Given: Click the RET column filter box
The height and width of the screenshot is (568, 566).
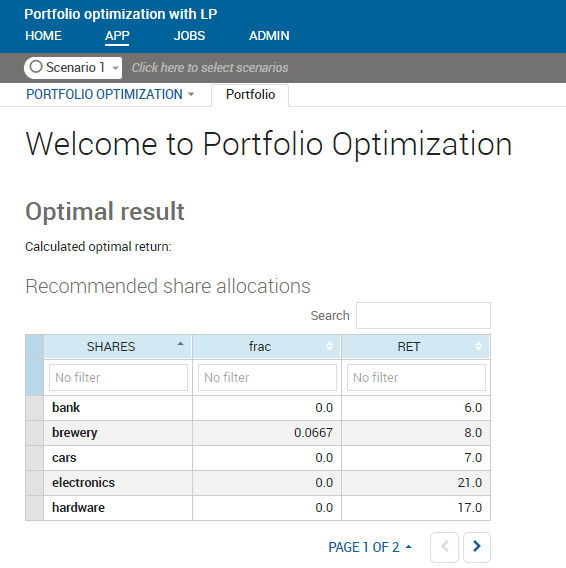Looking at the screenshot, I should point(416,377).
